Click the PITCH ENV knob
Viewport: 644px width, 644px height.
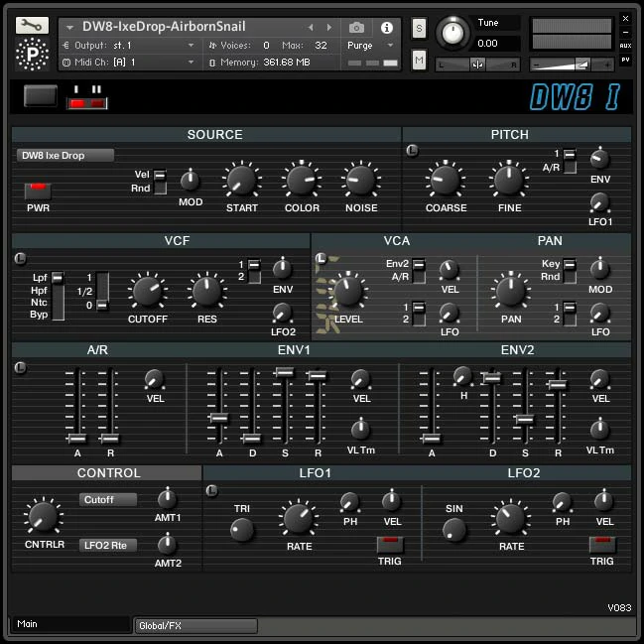(599, 159)
